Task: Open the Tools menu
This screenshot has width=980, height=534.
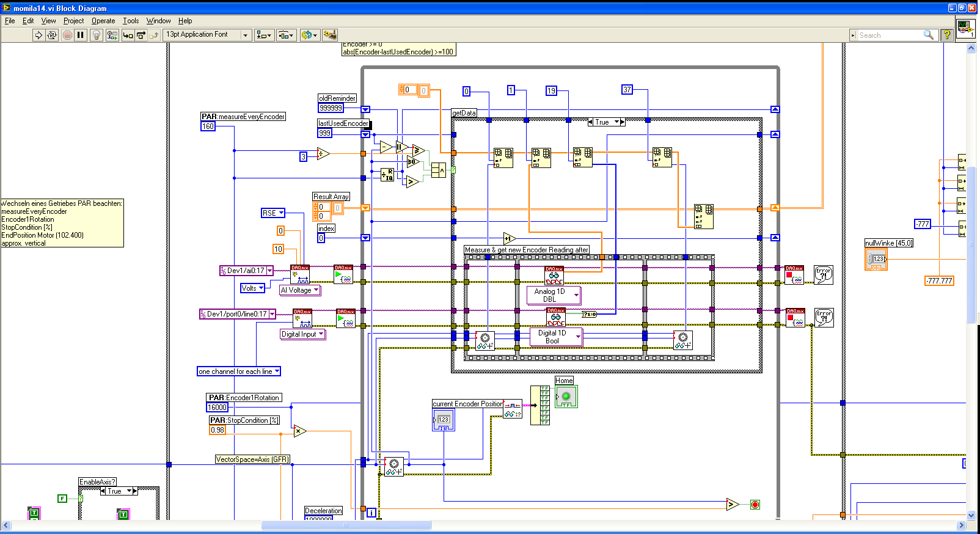Action: pos(131,21)
